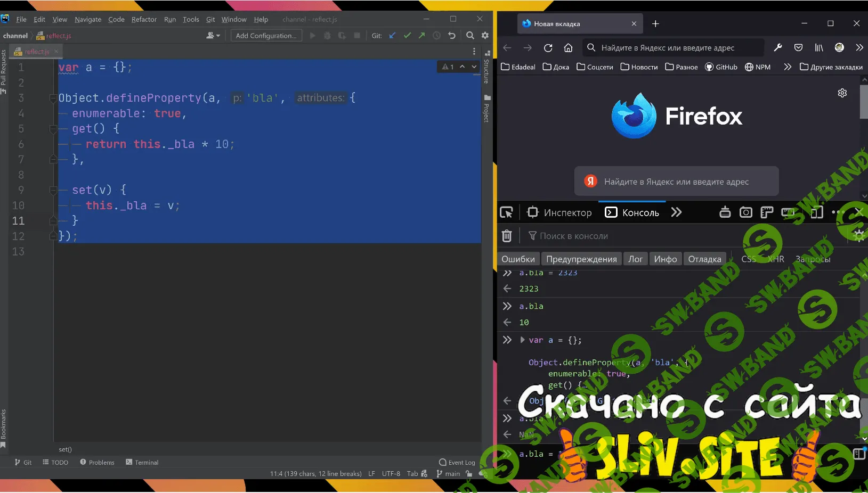Click Git push arrow icon

(x=421, y=36)
